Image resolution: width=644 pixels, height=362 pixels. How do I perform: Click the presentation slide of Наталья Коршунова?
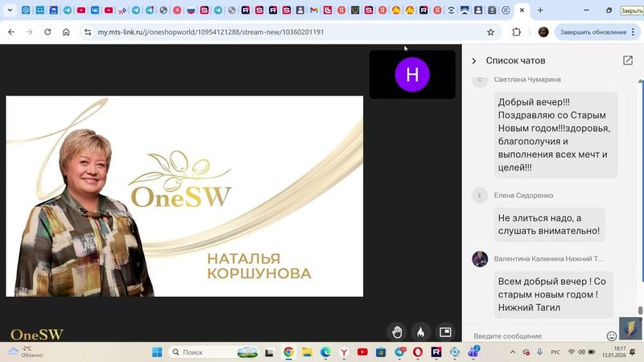(x=184, y=196)
